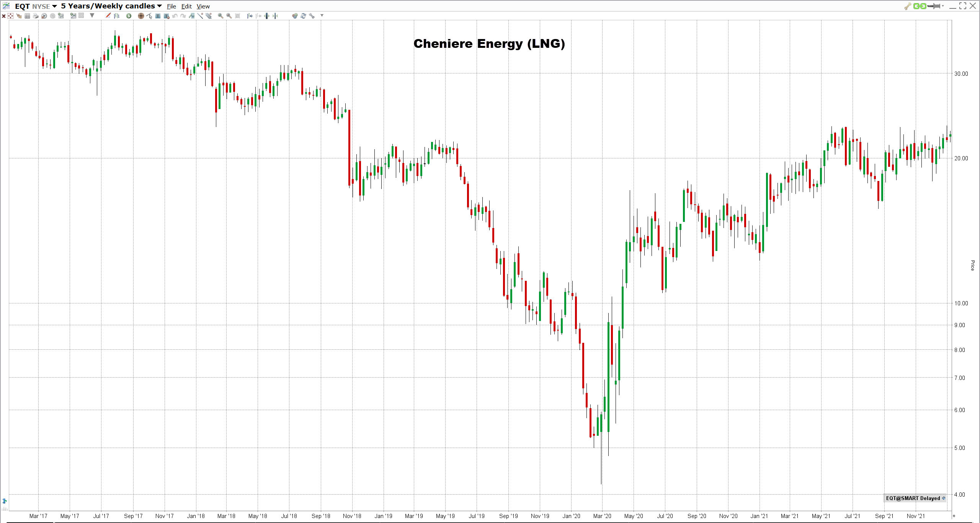The width and height of the screenshot is (980, 523).
Task: Click the red X remove icon in toolbar
Action: point(4,16)
